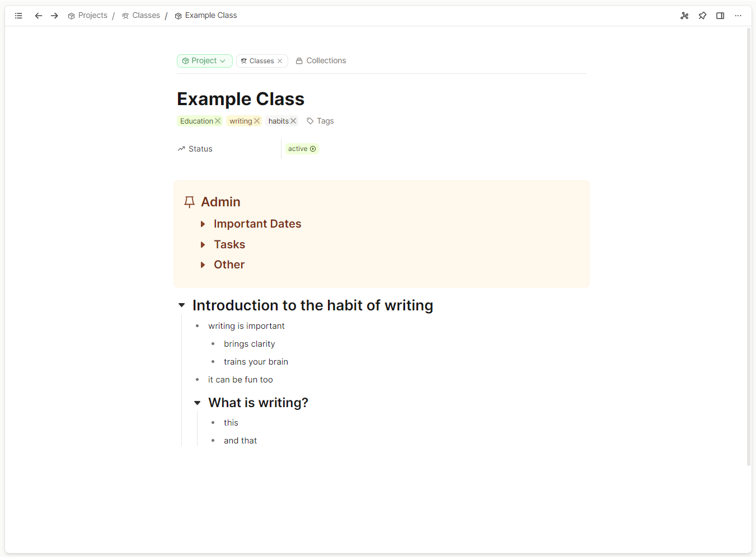Click the Tasks heading text
Screen dimensions: 756x557
229,244
